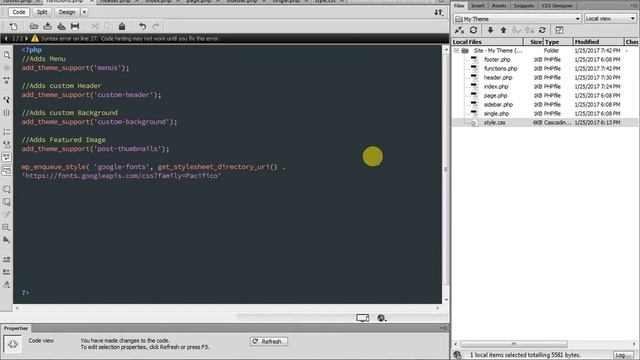Click the code editor vertical scrollbar
The width and height of the screenshot is (640, 360).
tap(446, 169)
